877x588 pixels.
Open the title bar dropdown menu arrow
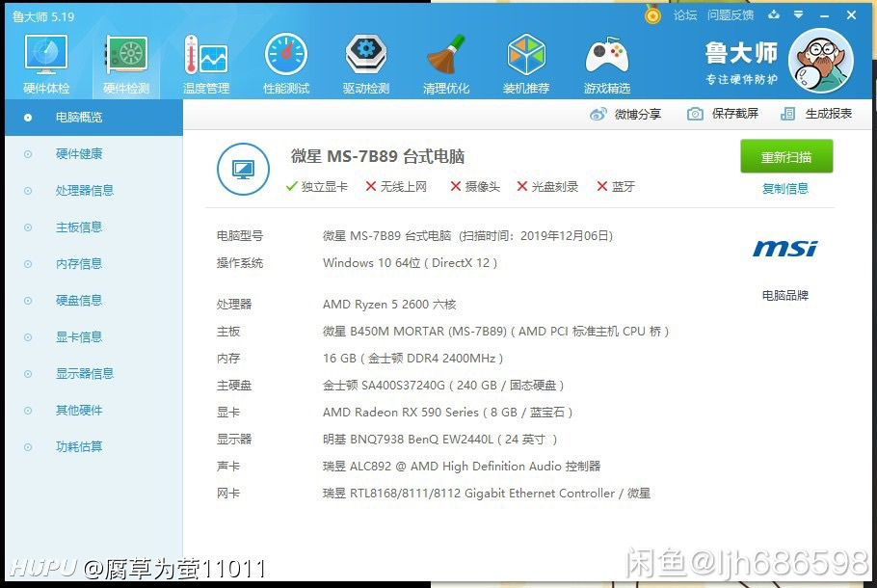pos(798,15)
